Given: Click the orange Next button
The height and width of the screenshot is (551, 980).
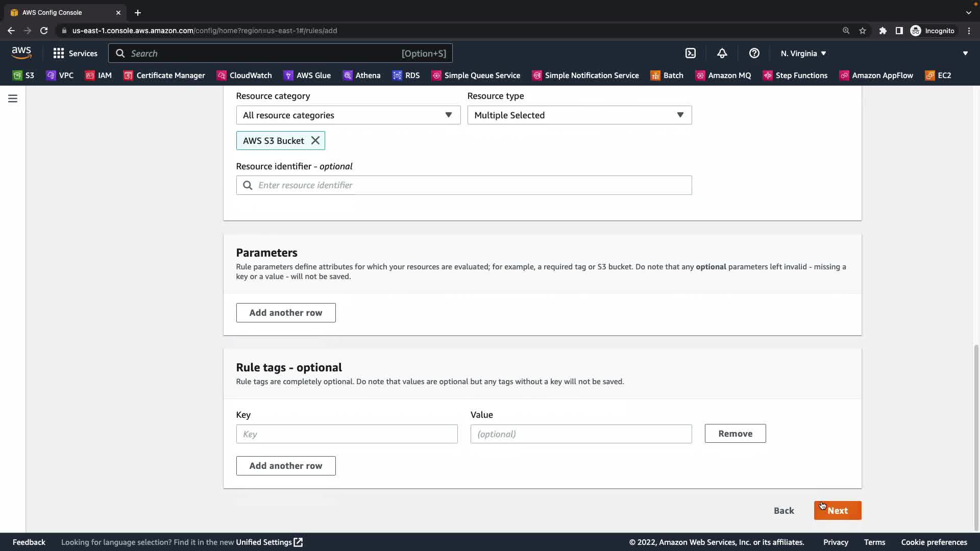Looking at the screenshot, I should point(837,511).
